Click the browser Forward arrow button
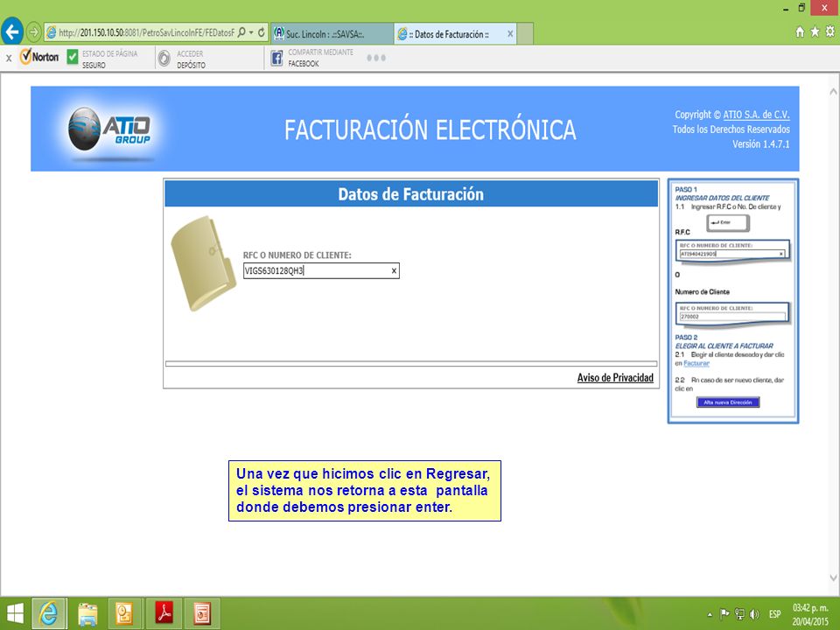Screen dimensions: 840x630 [x=34, y=32]
